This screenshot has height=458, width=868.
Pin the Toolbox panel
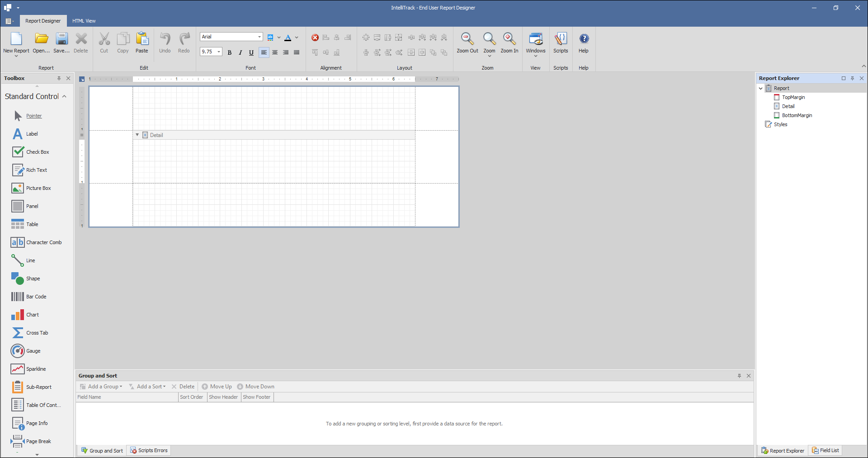tap(59, 78)
